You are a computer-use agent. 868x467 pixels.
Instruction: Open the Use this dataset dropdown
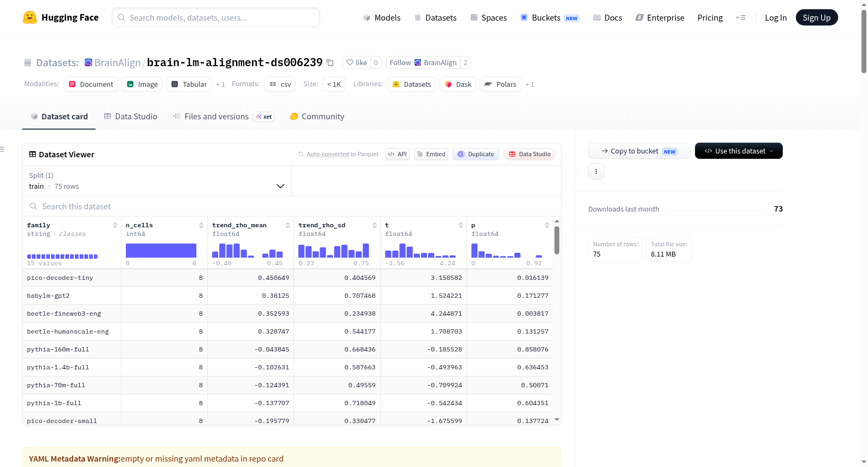[x=739, y=151]
